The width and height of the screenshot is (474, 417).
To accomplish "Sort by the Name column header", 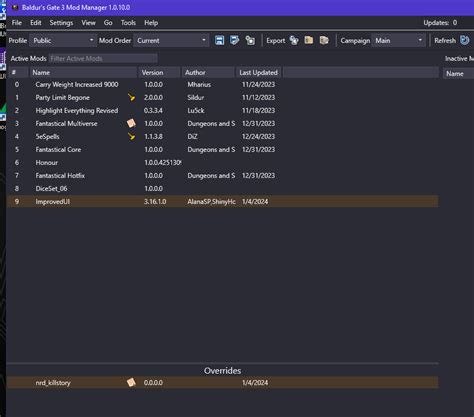I will (83, 72).
